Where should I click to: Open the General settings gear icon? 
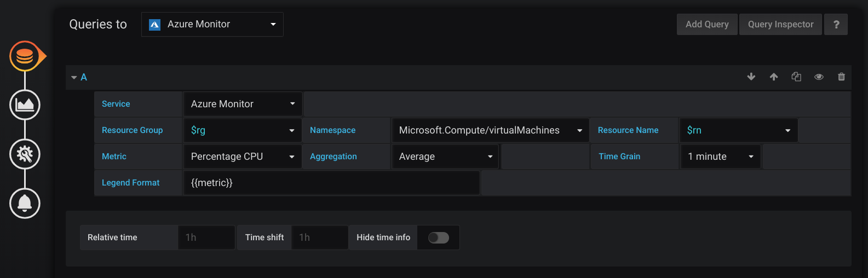click(25, 154)
